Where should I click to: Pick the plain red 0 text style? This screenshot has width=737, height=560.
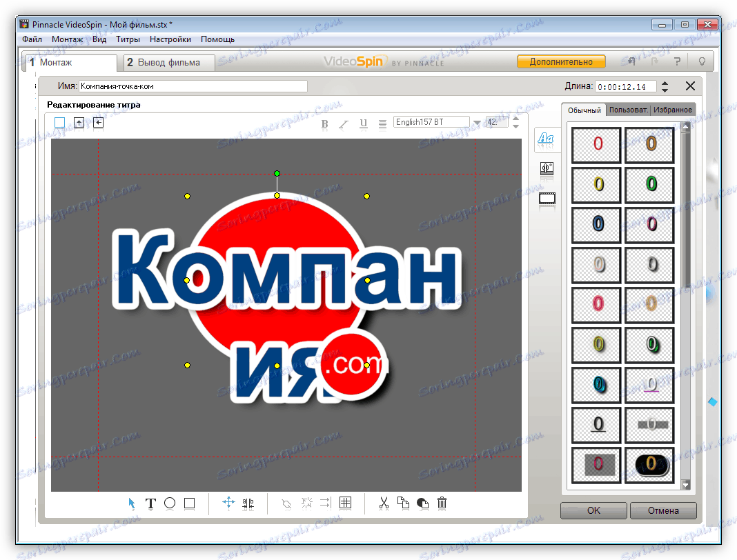click(596, 145)
